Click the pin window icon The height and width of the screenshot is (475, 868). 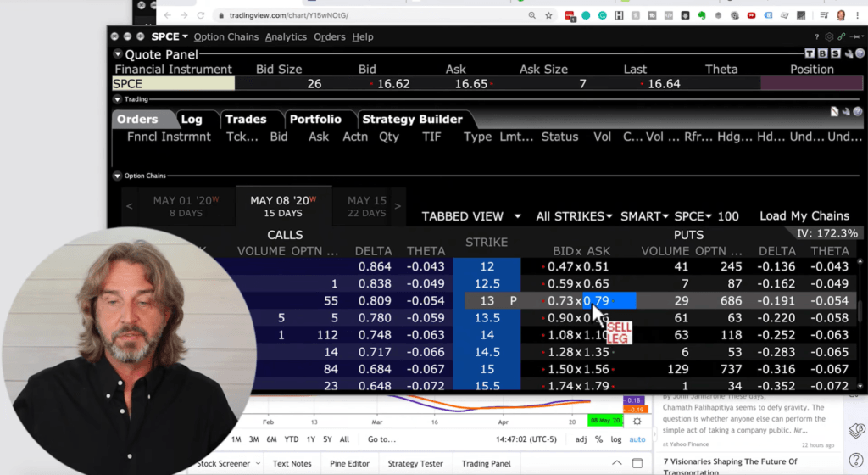point(856,37)
